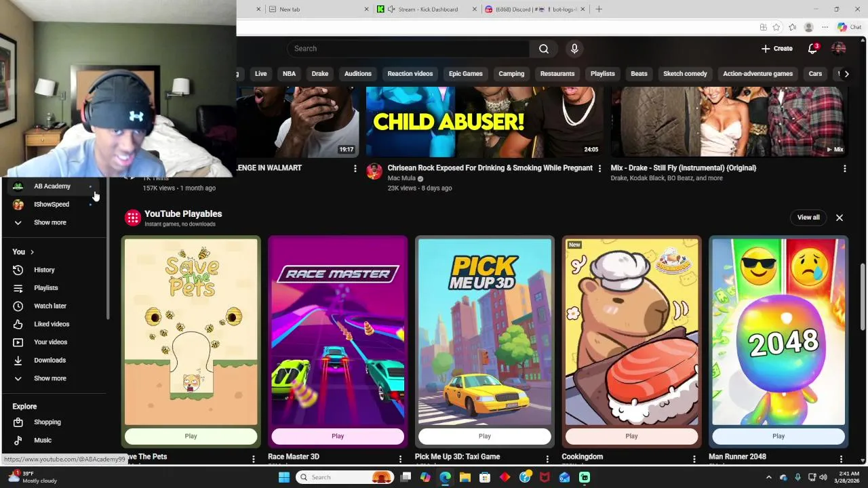This screenshot has height=488, width=868.
Task: Click the Create button
Action: coord(777,49)
